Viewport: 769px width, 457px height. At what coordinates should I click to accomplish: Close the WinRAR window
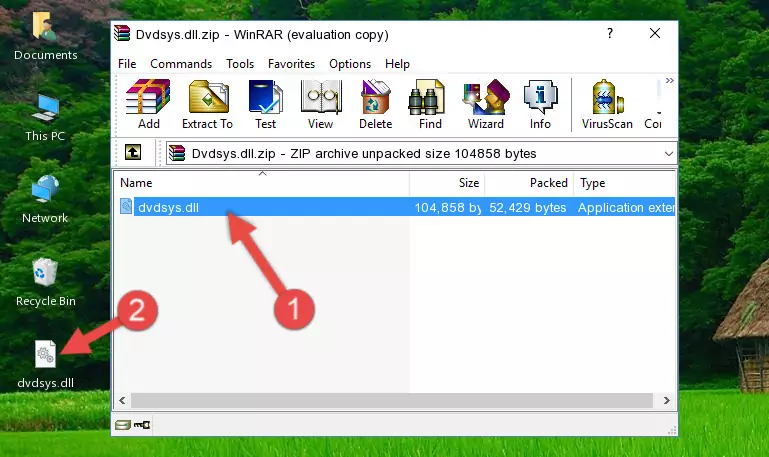[655, 33]
